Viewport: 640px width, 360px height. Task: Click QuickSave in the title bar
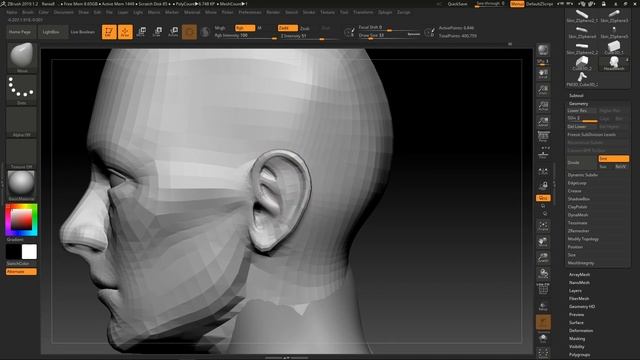click(457, 4)
